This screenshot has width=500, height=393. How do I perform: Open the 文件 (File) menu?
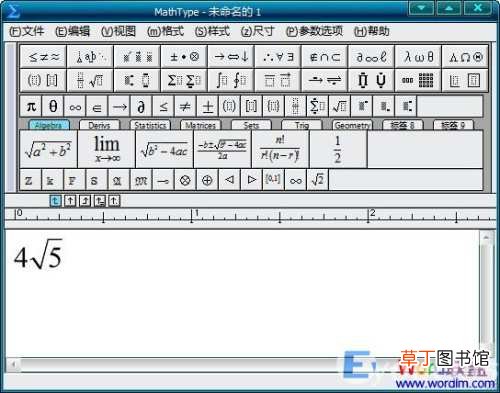click(27, 31)
